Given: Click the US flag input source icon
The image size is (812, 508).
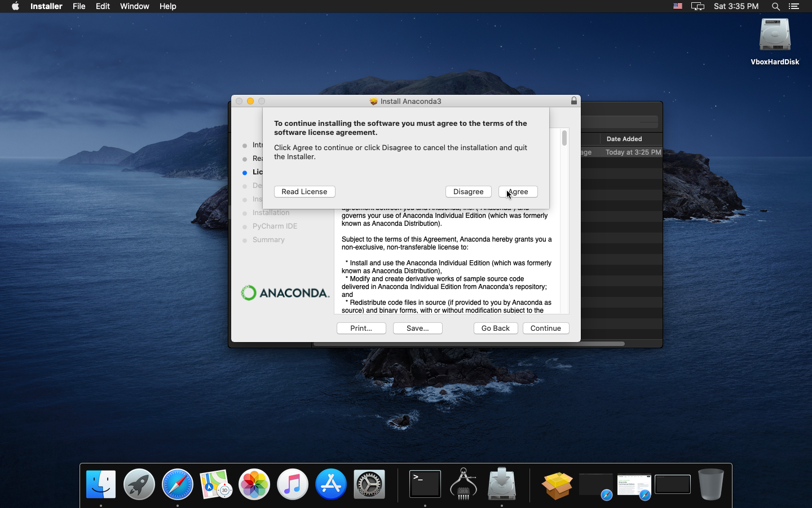Looking at the screenshot, I should tap(678, 6).
